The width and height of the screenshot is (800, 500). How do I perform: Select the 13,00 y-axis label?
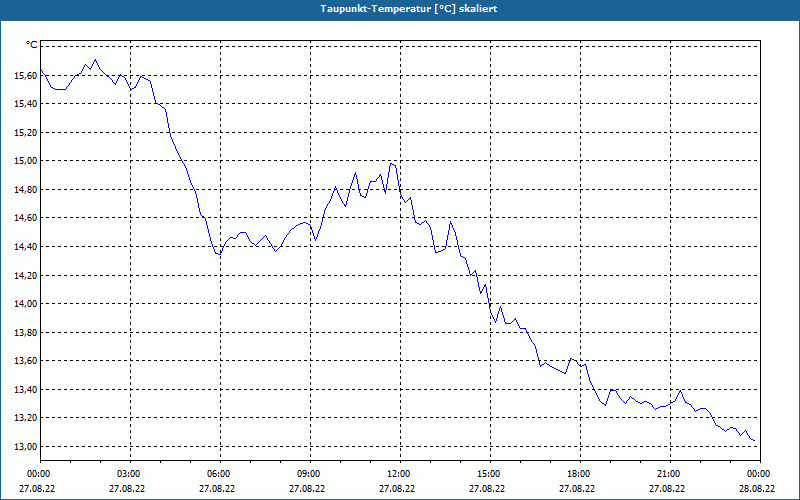point(28,446)
